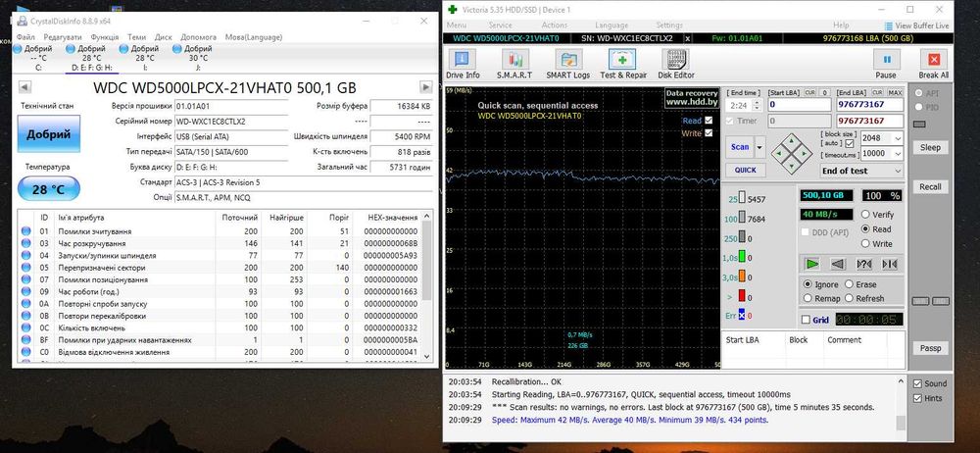Click the green play scan control

tap(811, 264)
